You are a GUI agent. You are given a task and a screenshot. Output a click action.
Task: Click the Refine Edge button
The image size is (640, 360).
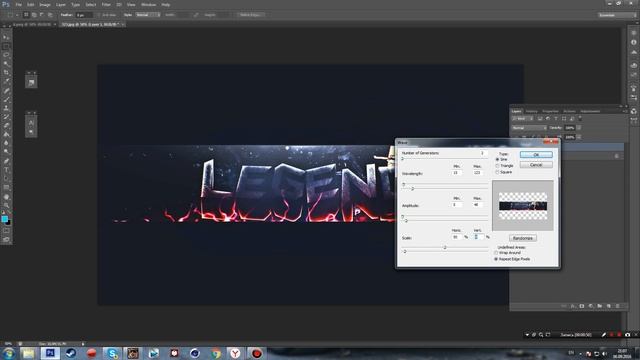coord(250,15)
